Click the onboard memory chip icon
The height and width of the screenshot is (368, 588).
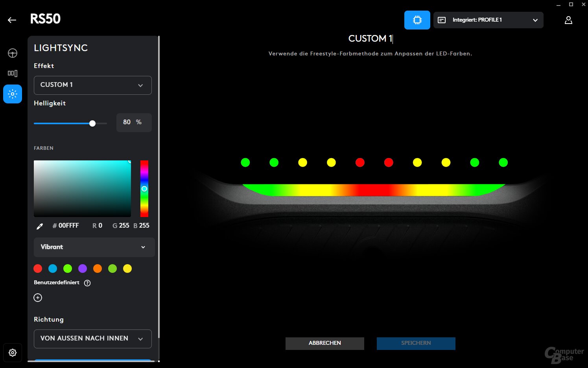[417, 20]
